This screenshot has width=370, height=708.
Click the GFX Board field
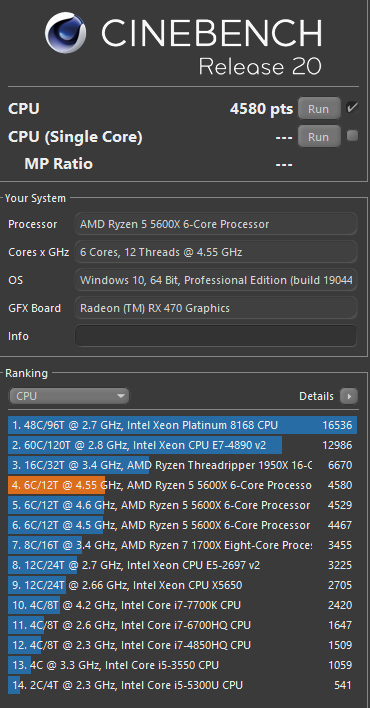216,308
